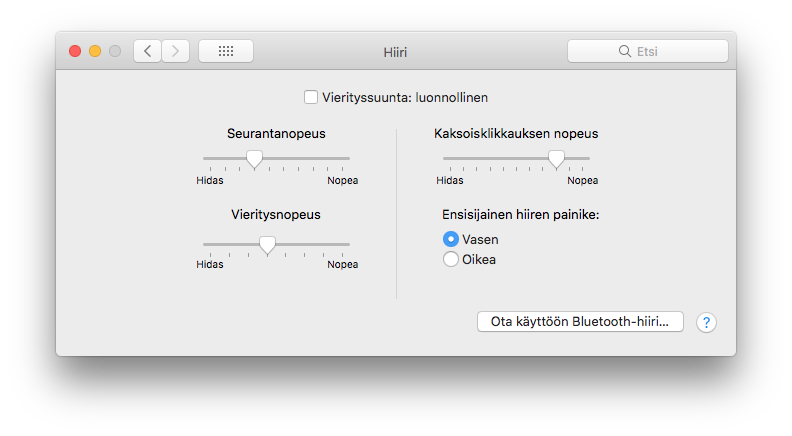Click the Hiiri window title

coord(396,51)
